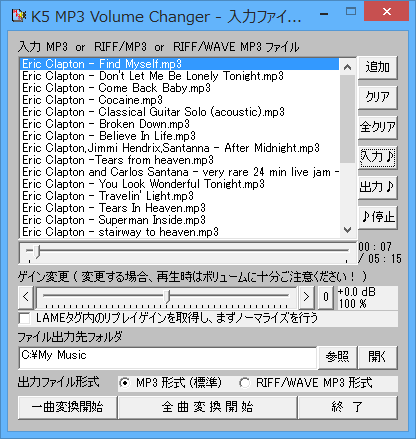This screenshot has width=416, height=439.
Task: Click 参照 to browse output folder
Action: [337, 357]
